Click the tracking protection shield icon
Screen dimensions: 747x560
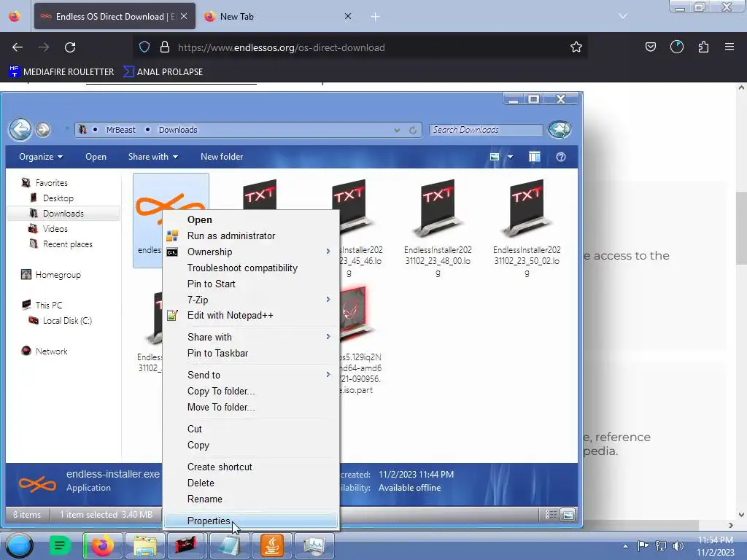[x=144, y=47]
